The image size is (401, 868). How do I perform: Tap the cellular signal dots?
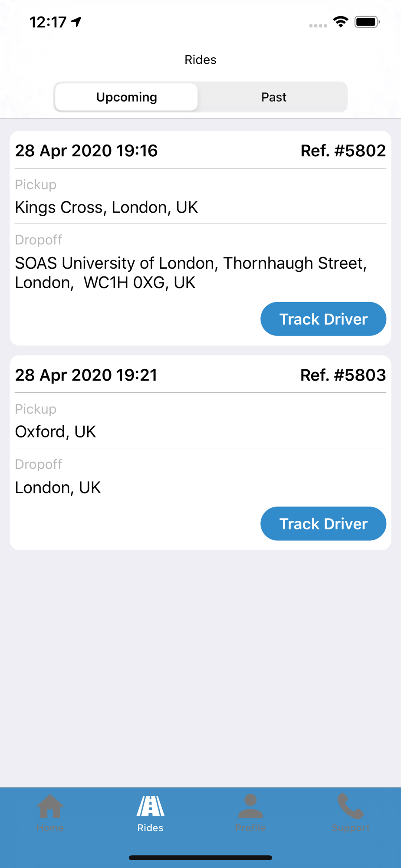coord(318,26)
